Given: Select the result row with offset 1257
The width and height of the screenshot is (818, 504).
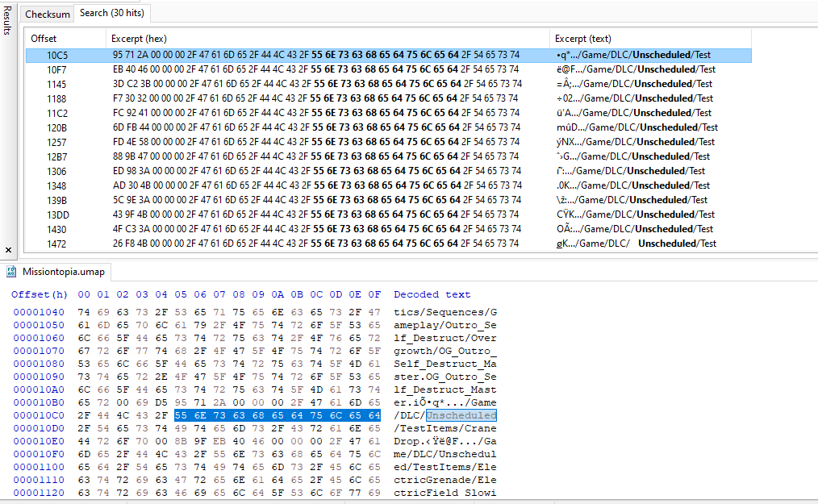Looking at the screenshot, I should (58, 142).
